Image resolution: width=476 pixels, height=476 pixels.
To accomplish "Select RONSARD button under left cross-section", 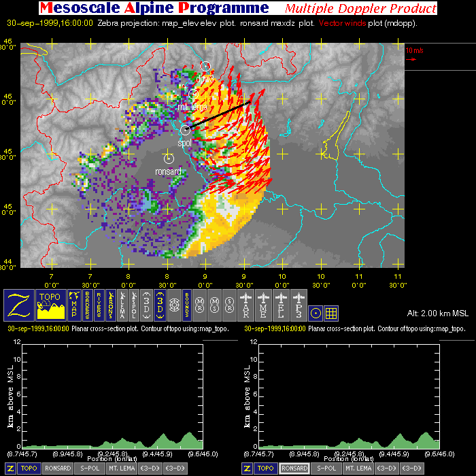I will pyautogui.click(x=58, y=469).
